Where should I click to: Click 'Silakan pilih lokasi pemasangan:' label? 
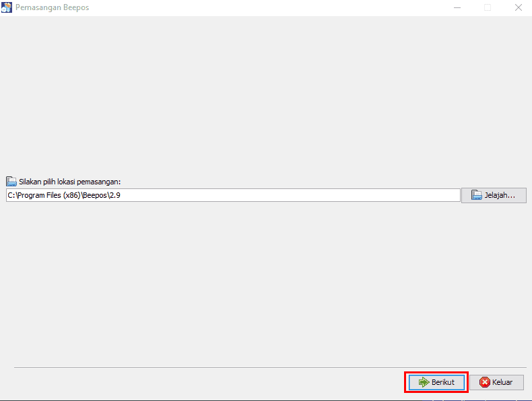(70, 182)
